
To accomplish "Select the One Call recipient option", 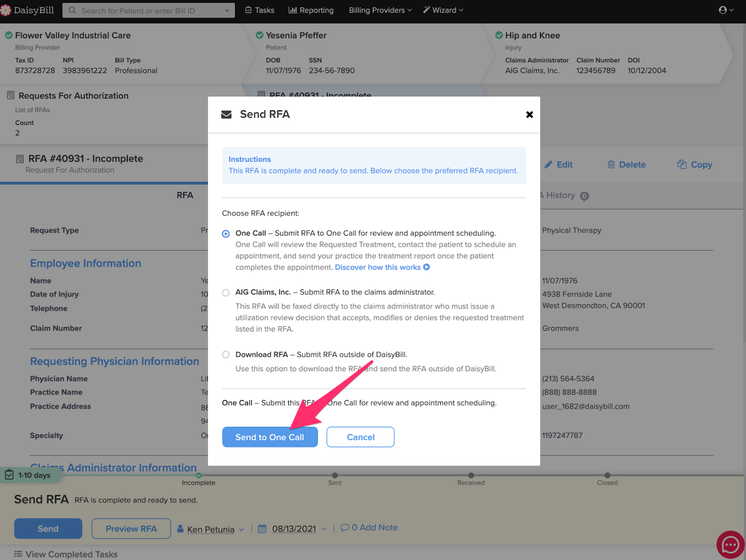I will [226, 234].
